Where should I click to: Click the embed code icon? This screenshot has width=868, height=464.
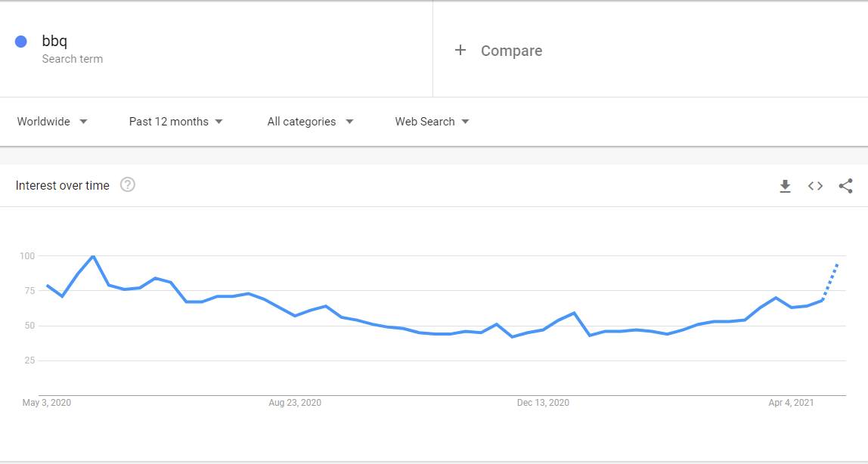(x=815, y=186)
